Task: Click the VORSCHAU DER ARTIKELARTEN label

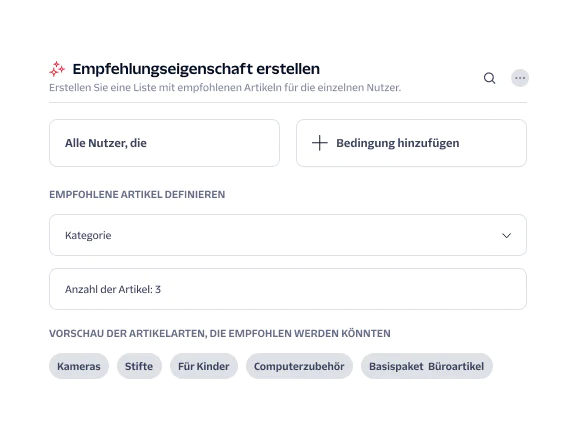Action: tap(220, 333)
